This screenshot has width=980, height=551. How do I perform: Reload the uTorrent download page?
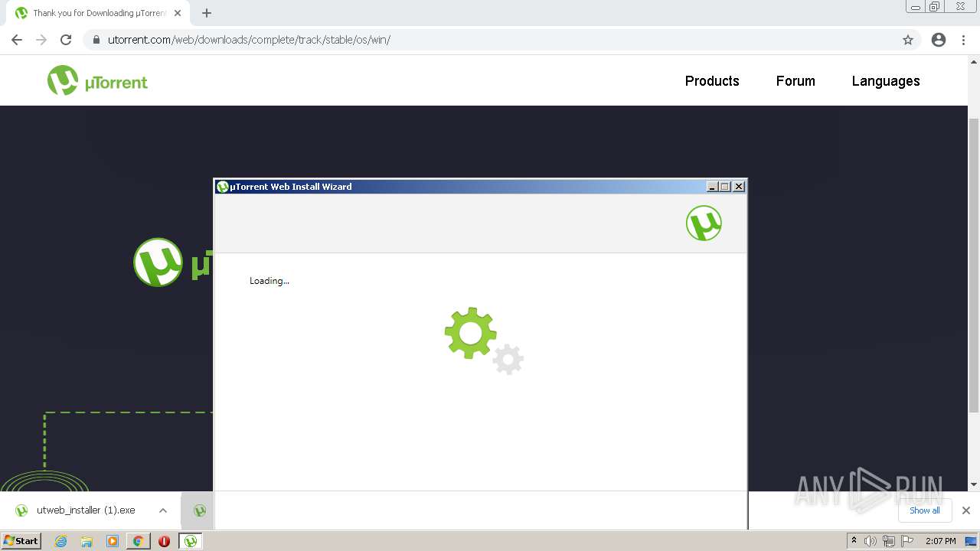point(66,40)
